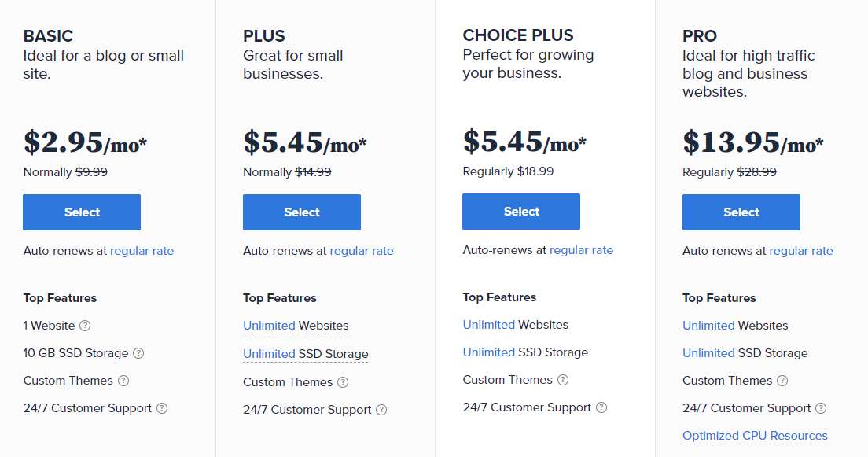Click help icon beside 10 GB SSD Storage

pyautogui.click(x=139, y=353)
